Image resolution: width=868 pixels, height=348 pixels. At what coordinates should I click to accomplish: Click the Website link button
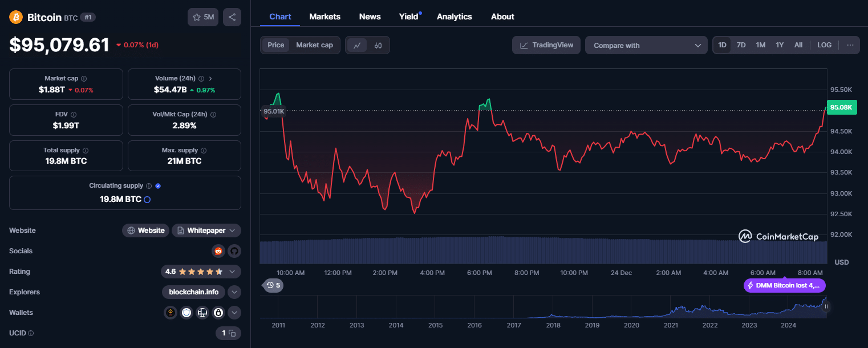tap(146, 230)
